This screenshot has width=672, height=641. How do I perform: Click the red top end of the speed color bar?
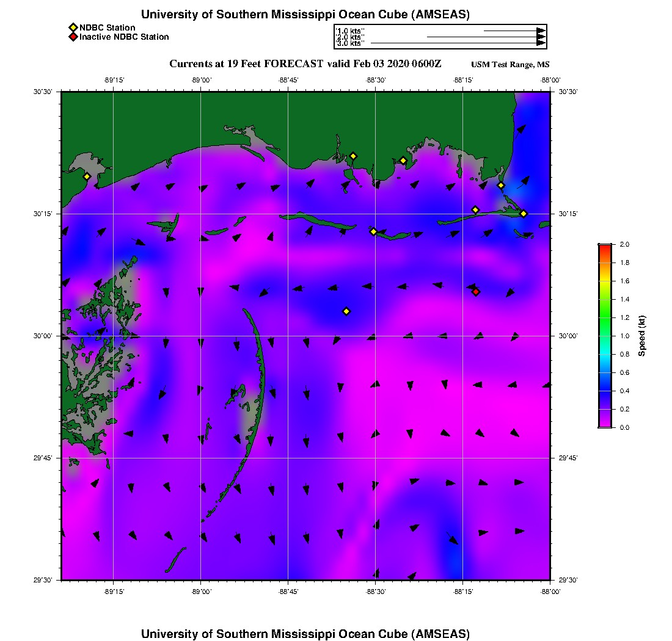coord(604,246)
